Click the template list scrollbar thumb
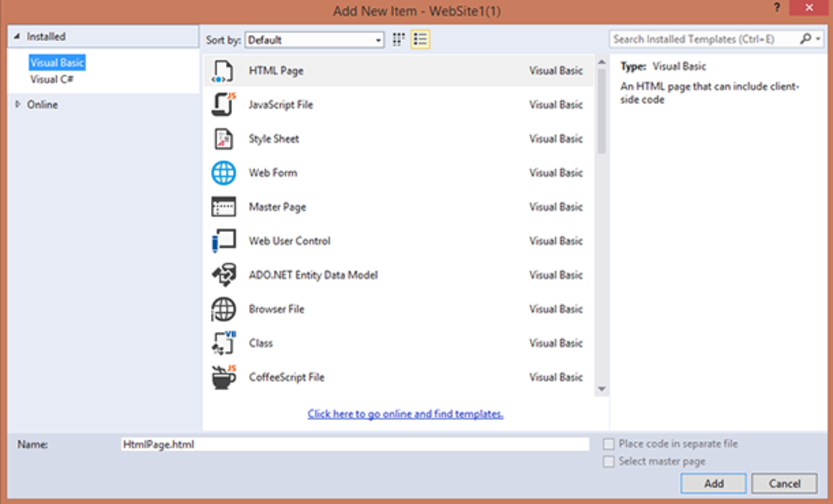The image size is (833, 504). tap(601, 112)
